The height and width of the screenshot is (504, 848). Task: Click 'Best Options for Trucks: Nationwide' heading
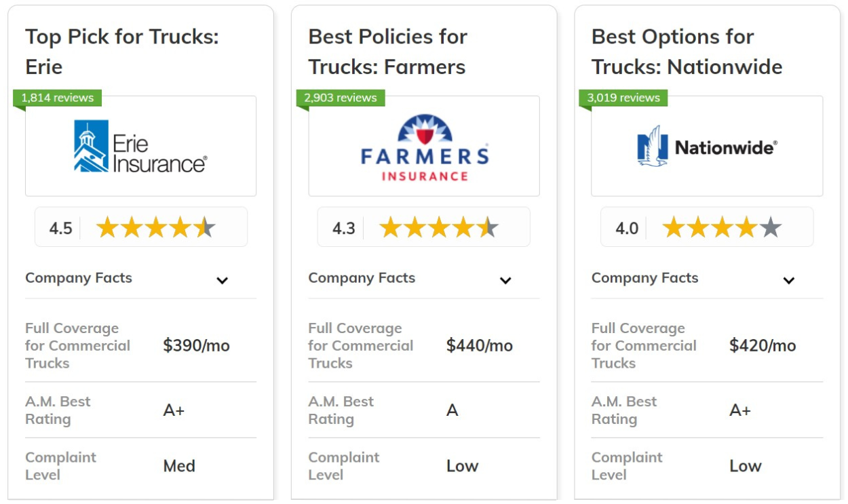[x=687, y=52]
